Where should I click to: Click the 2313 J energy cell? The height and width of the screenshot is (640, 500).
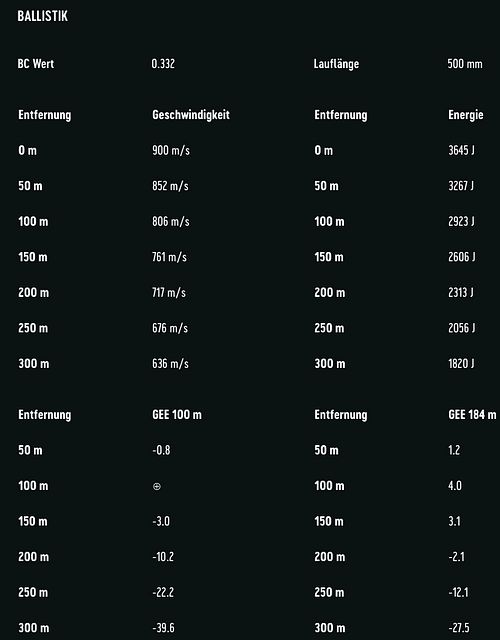pyautogui.click(x=461, y=292)
